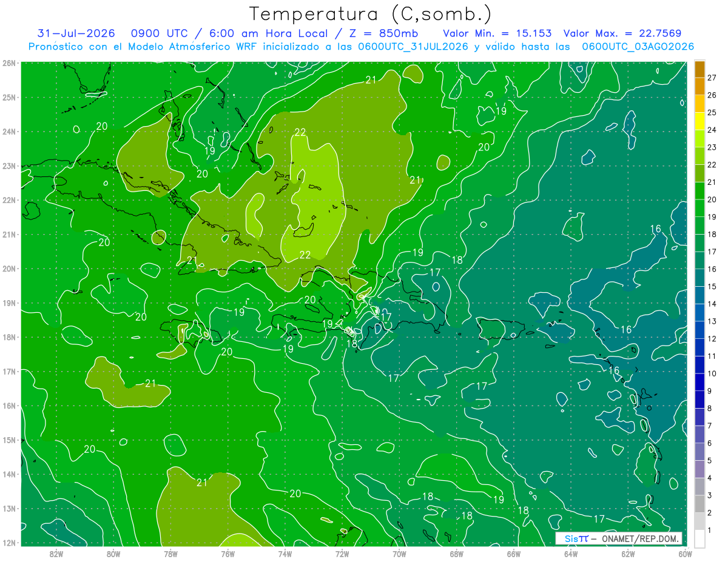Click color scale label "10"

[712, 373]
